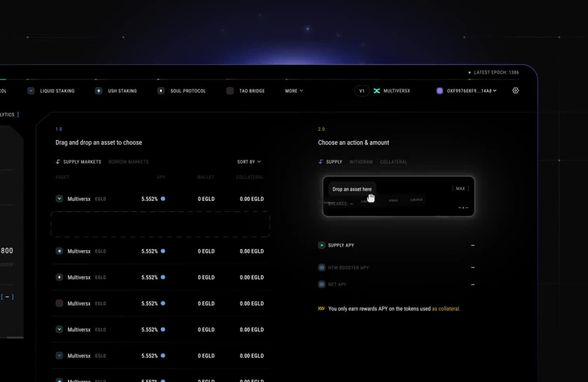
Task: Click the blue APY info dot beside shield-icon asset
Action: pyautogui.click(x=163, y=251)
